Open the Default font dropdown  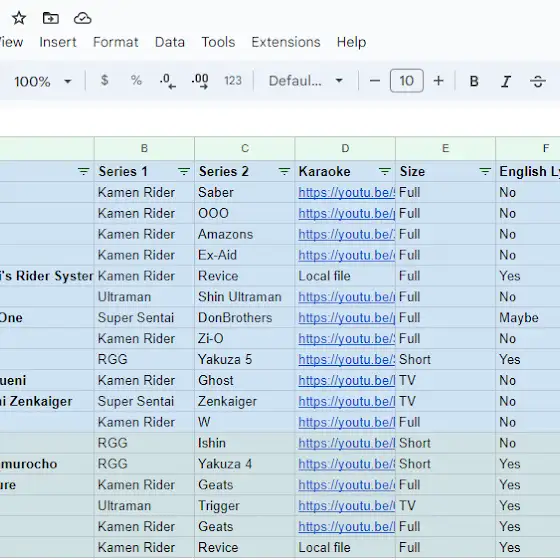[306, 81]
